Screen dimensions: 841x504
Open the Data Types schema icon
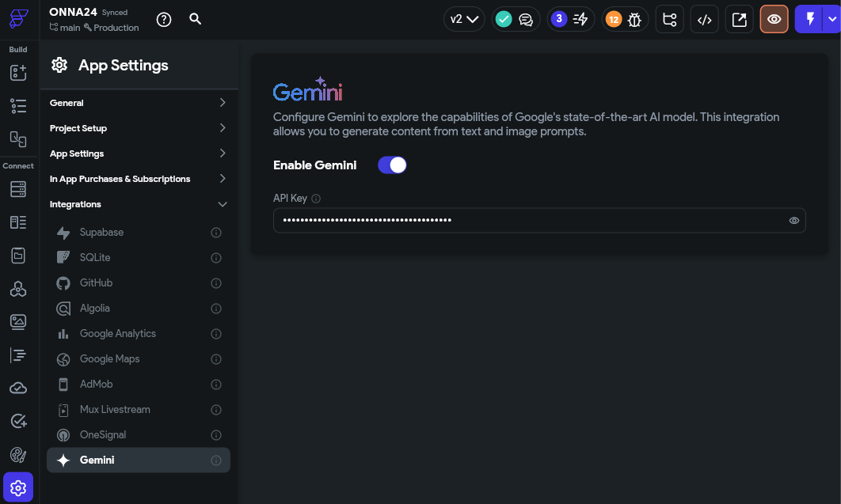click(x=18, y=222)
